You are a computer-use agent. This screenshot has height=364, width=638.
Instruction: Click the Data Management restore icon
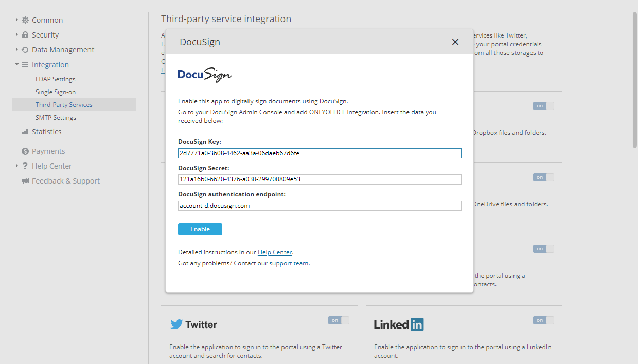tap(25, 50)
